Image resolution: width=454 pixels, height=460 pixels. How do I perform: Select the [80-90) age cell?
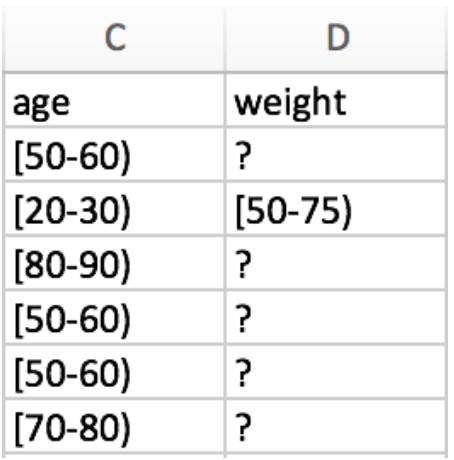[114, 263]
